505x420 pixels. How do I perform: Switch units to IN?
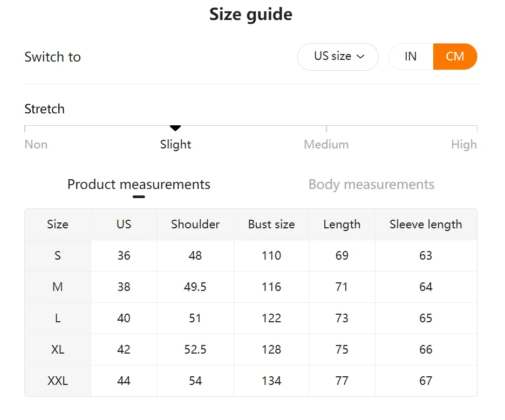[x=411, y=57]
